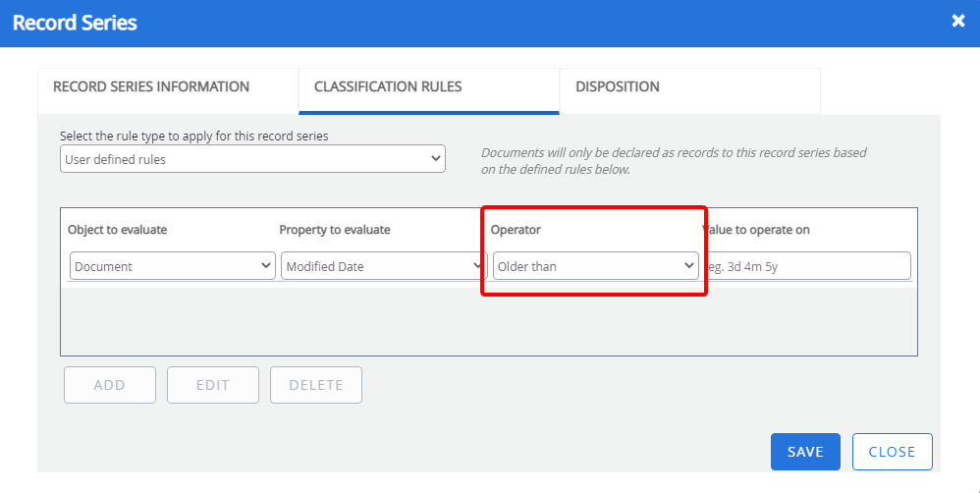Click the Object to evaluate column label
This screenshot has width=980, height=493.
pyautogui.click(x=118, y=230)
